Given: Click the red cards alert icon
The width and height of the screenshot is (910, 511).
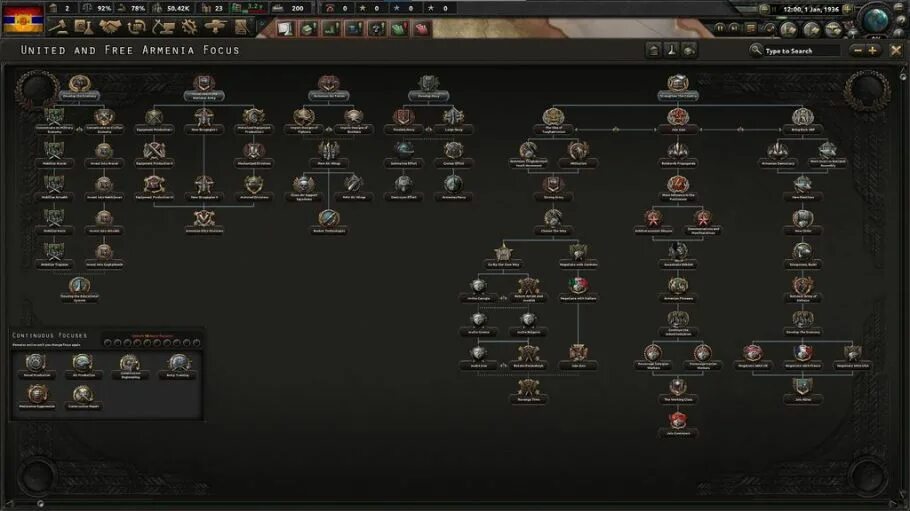Looking at the screenshot, I should (422, 28).
